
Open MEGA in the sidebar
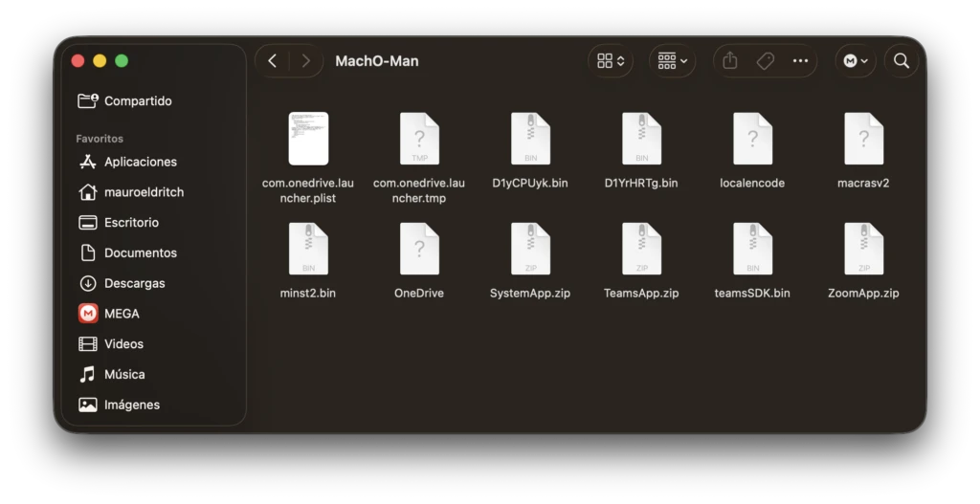coord(121,314)
